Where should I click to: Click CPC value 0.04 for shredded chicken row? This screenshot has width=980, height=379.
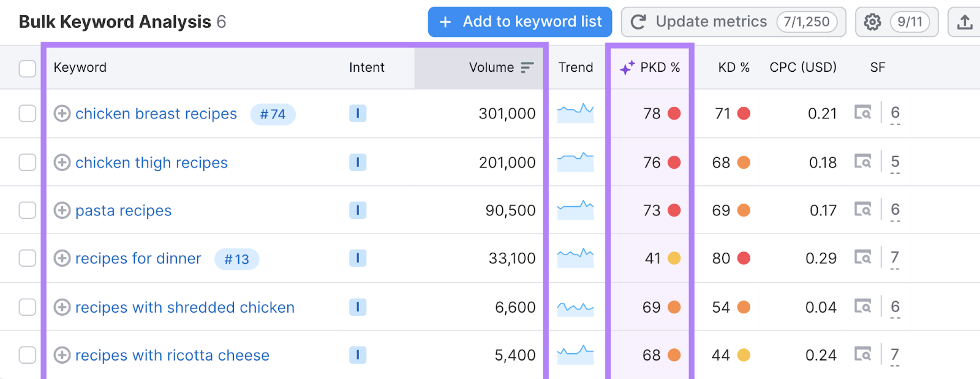point(821,307)
